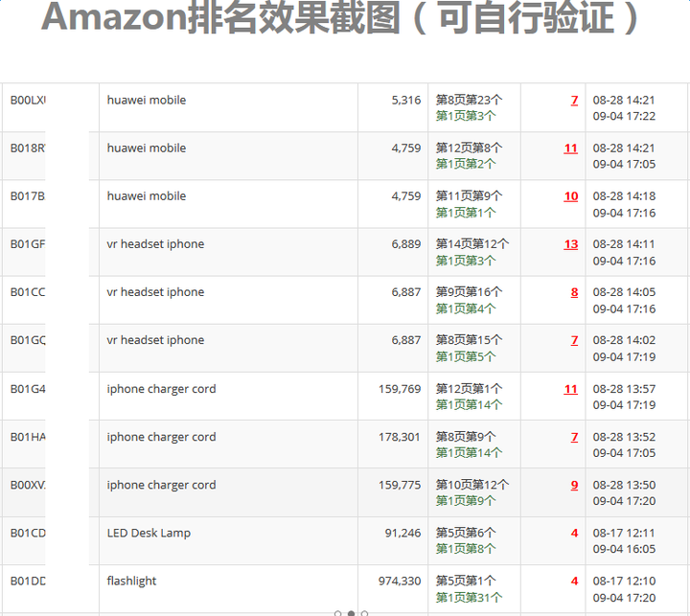The height and width of the screenshot is (616, 690).
Task: Select ASIN cell B01G4
Action: [x=28, y=389]
